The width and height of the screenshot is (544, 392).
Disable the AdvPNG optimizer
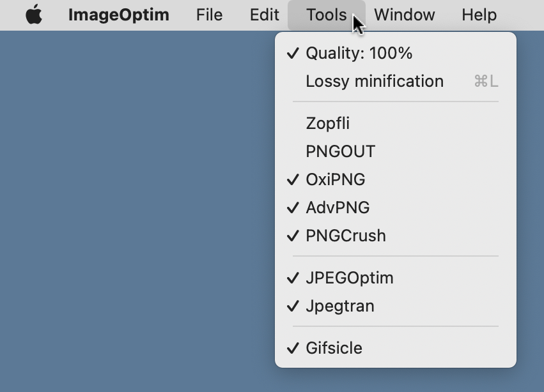click(338, 207)
